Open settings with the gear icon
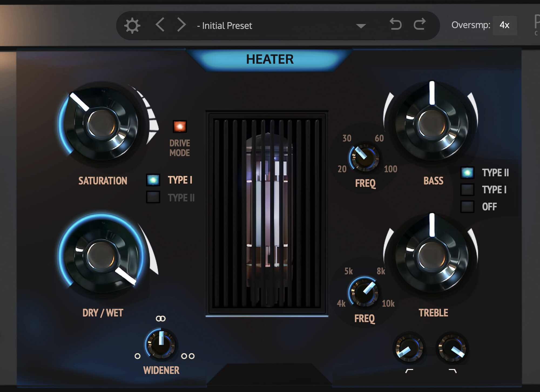540x392 pixels. pos(132,26)
